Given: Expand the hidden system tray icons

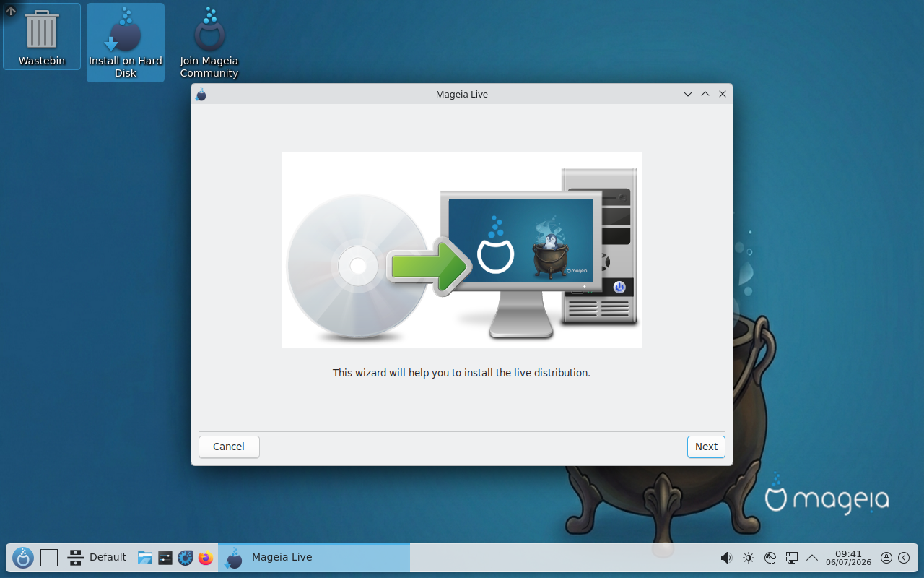Looking at the screenshot, I should [x=812, y=558].
